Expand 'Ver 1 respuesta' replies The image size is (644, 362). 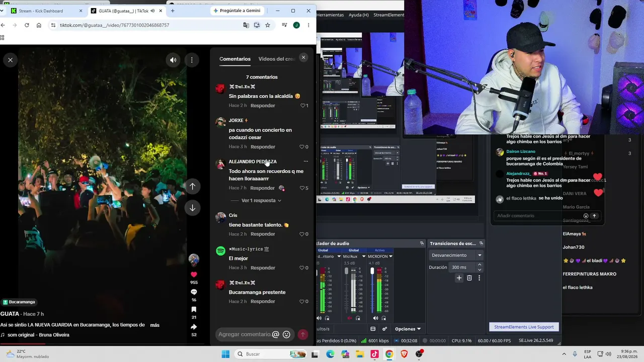pos(261,201)
